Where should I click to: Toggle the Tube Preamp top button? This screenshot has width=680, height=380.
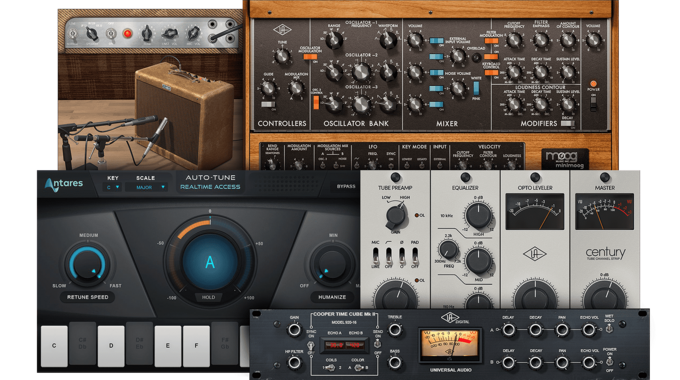395,177
